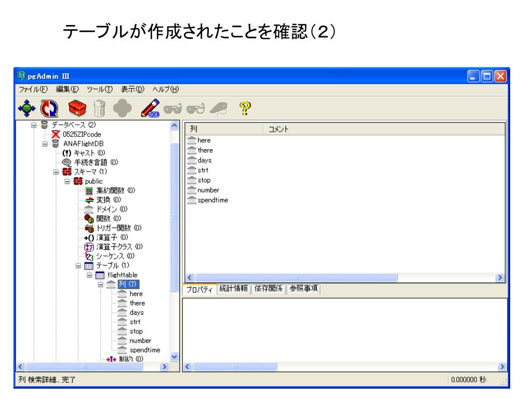The image size is (532, 399).
Task: Collapse the ANAFlightDB database node
Action: coord(45,144)
